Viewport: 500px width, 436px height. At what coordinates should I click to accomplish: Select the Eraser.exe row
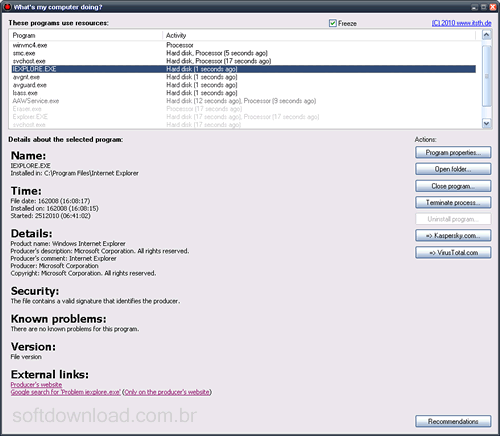tap(244, 109)
